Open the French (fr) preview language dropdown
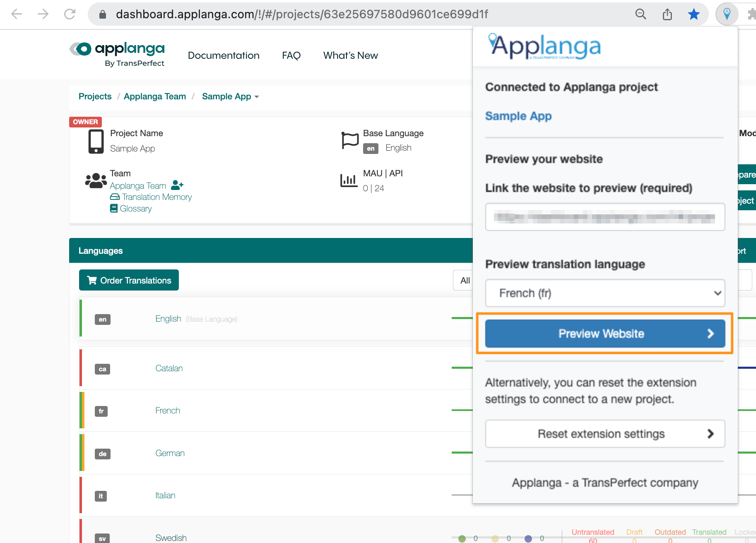756x543 pixels. click(x=605, y=293)
